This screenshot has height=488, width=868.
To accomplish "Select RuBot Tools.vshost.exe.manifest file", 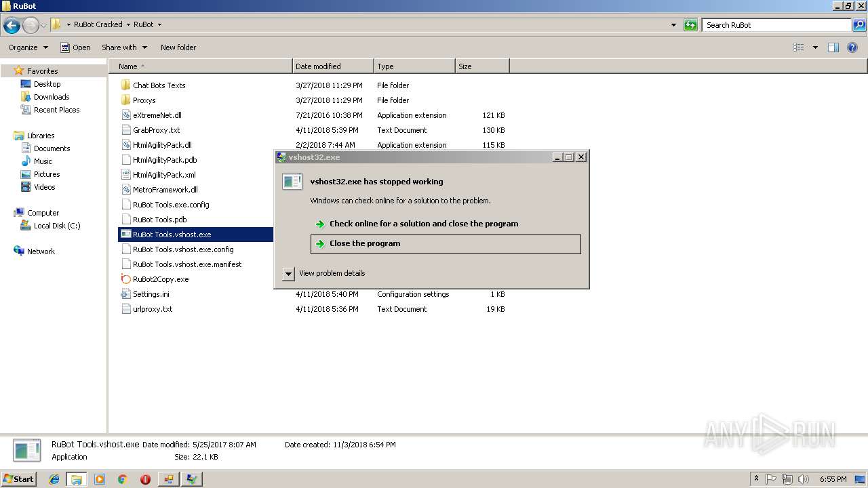I will point(187,264).
